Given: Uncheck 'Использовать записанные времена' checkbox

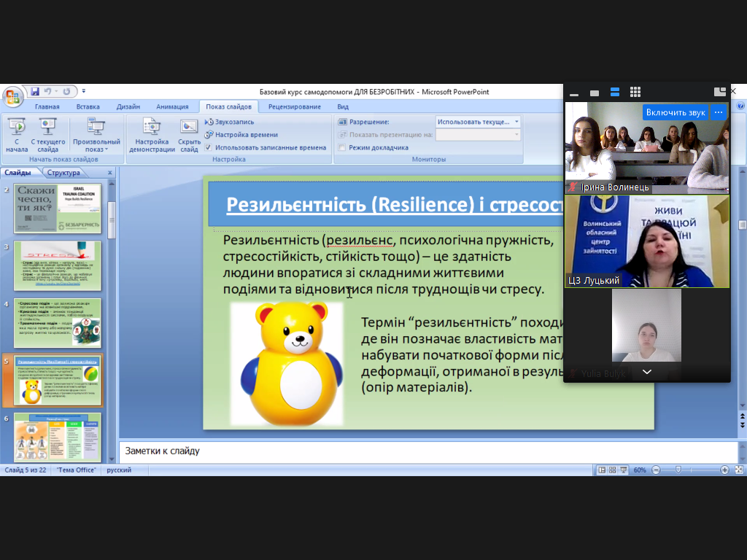Looking at the screenshot, I should [209, 147].
